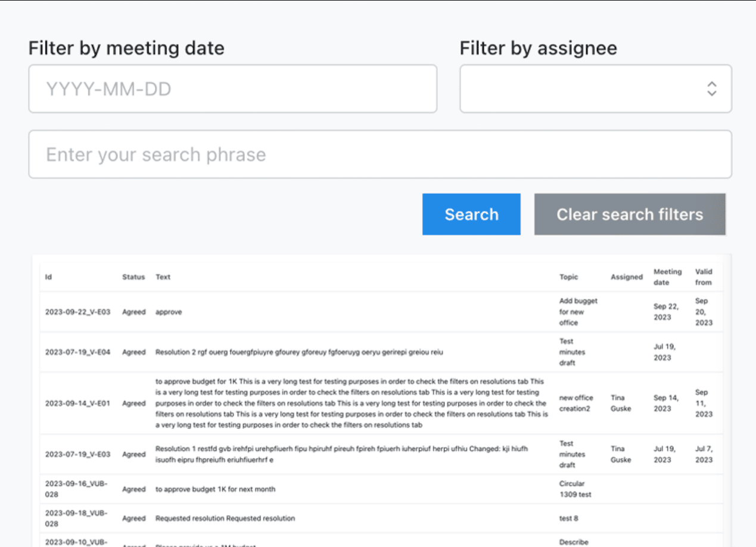
Task: Click the 'to approve budget 1K for next month' text
Action: point(215,489)
